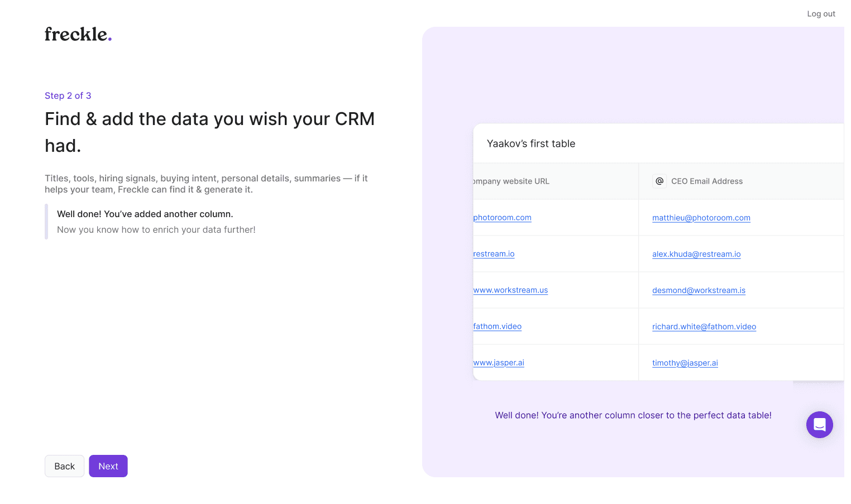Click the "Yaakov's first table" title

point(531,143)
